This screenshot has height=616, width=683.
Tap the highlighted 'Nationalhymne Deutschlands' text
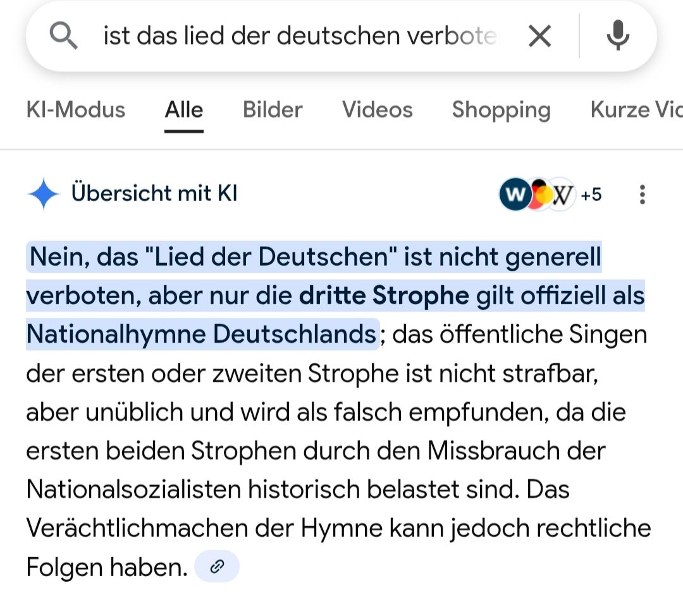(x=202, y=334)
